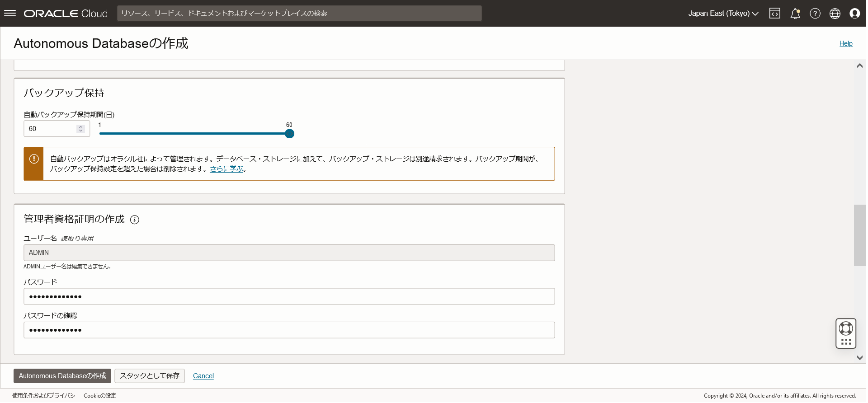Image resolution: width=868 pixels, height=403 pixels.
Task: Click the Cancel link
Action: click(x=203, y=376)
